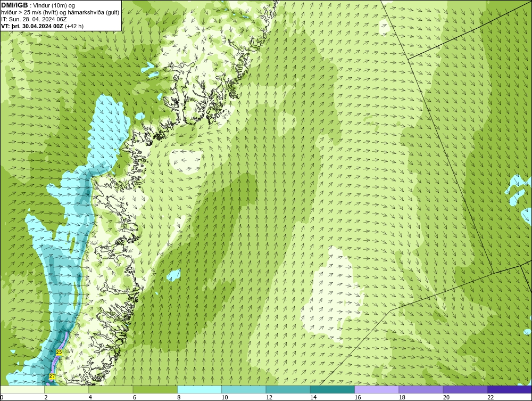
Task: Click the DMI/IGB title text
Action: click(x=14, y=5)
